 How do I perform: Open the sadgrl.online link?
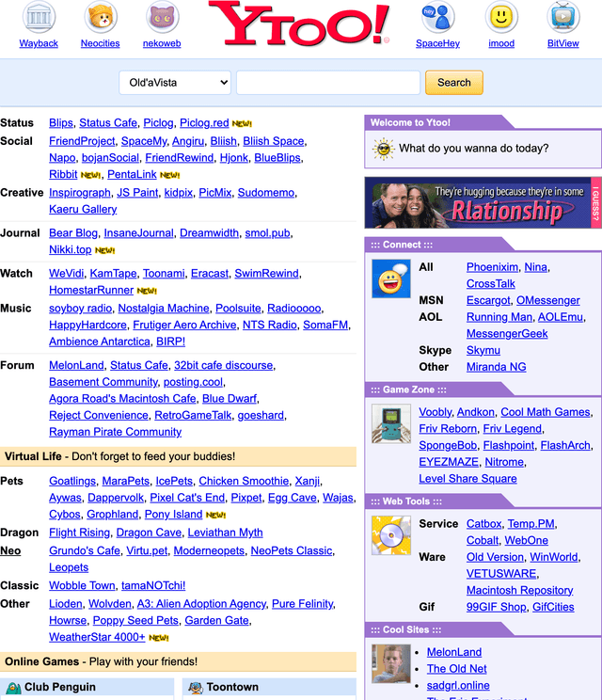tap(458, 686)
